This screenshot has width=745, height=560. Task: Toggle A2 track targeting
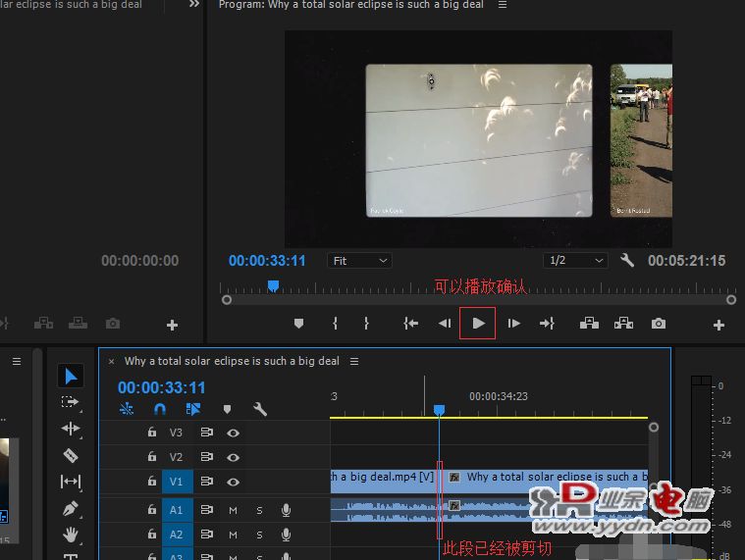tap(178, 535)
